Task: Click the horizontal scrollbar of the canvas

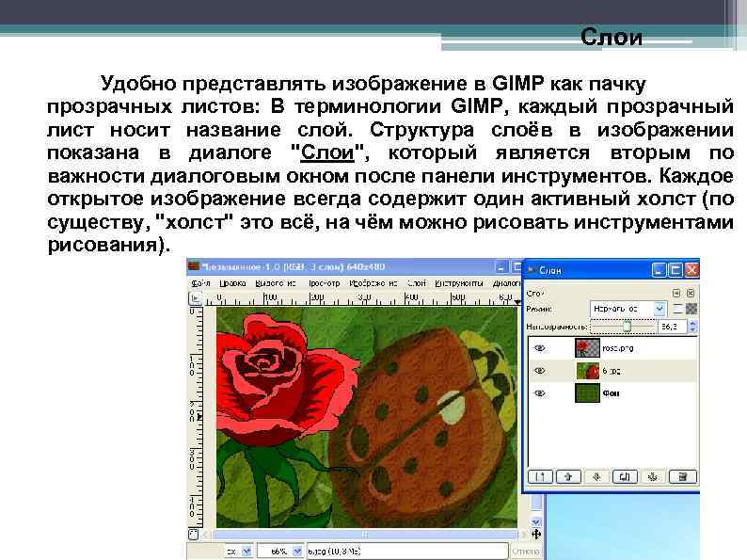Action: [x=364, y=535]
